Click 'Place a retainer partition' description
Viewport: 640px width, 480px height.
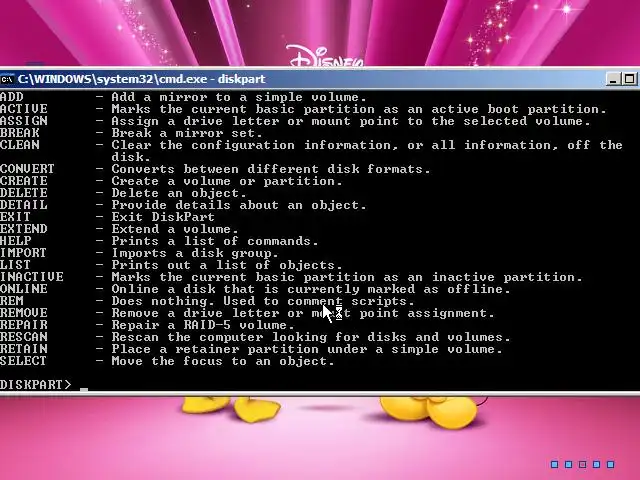[x=307, y=349]
